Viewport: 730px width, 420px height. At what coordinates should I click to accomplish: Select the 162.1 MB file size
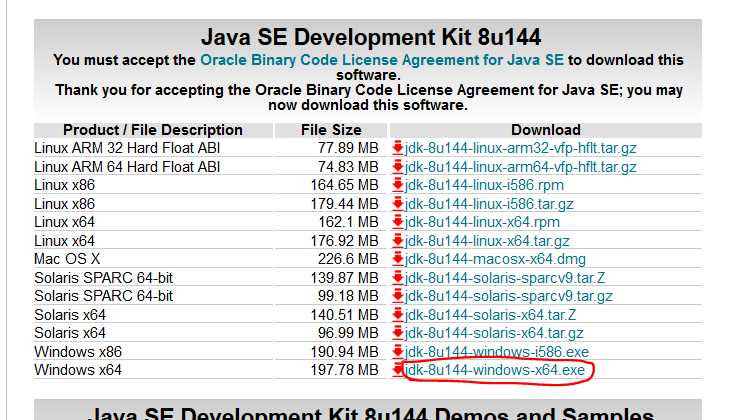[348, 222]
